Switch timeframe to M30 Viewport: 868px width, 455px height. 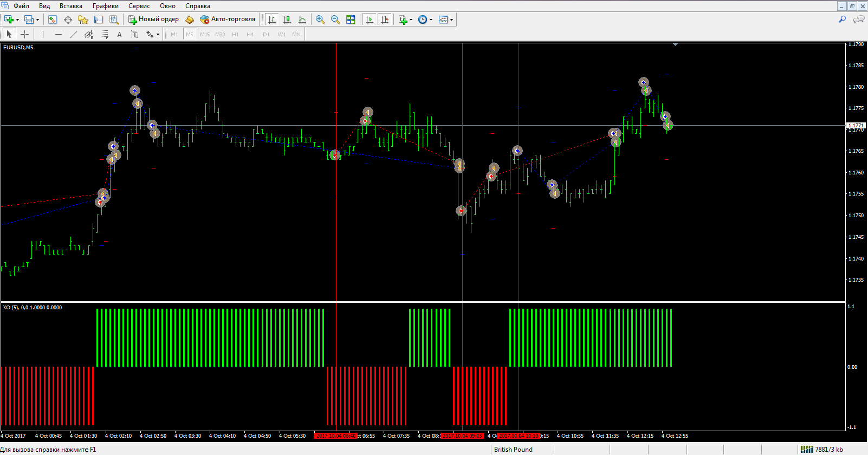(x=220, y=34)
